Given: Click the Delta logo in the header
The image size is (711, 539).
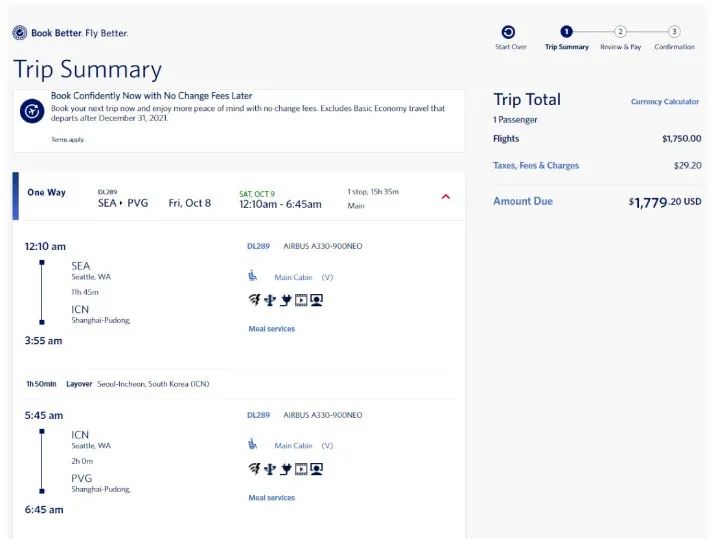Looking at the screenshot, I should (20, 33).
